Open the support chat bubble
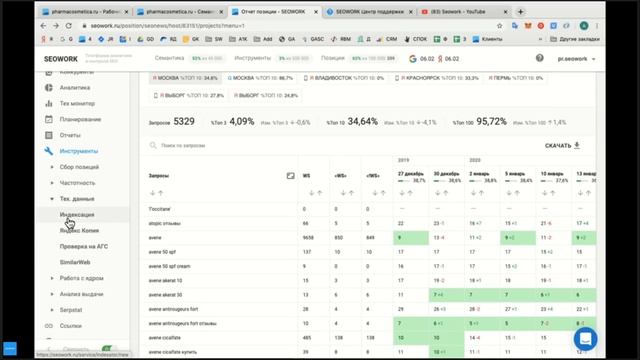The image size is (640, 360). point(585,339)
